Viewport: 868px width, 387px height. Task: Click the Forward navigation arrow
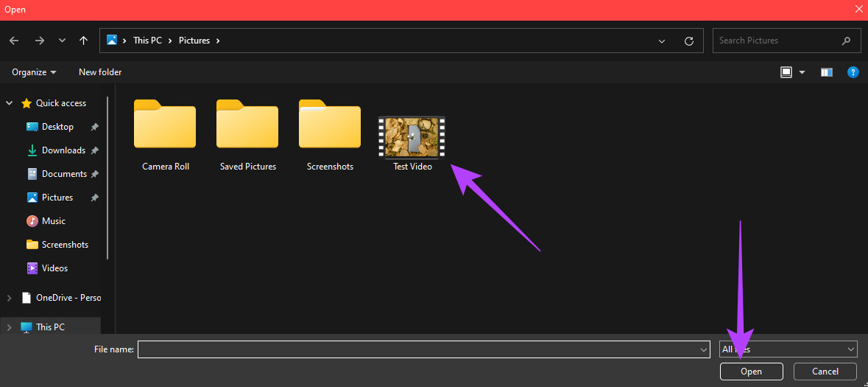click(39, 41)
